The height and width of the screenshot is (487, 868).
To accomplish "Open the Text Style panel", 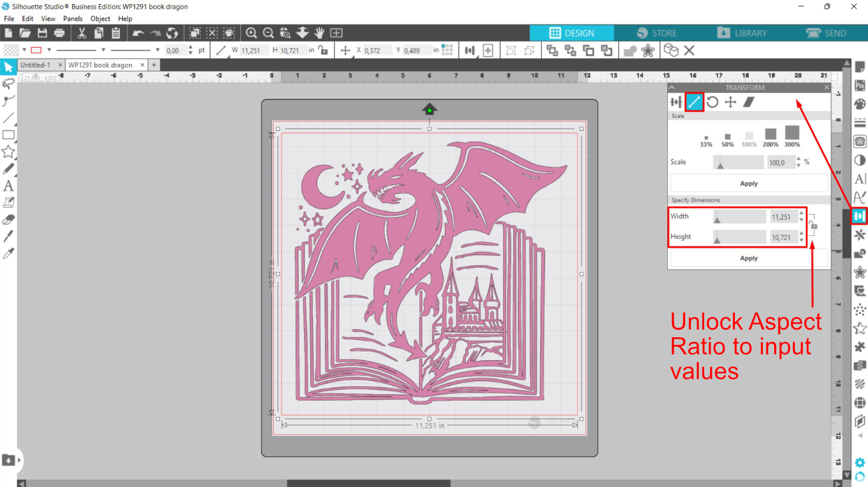I will point(860,179).
